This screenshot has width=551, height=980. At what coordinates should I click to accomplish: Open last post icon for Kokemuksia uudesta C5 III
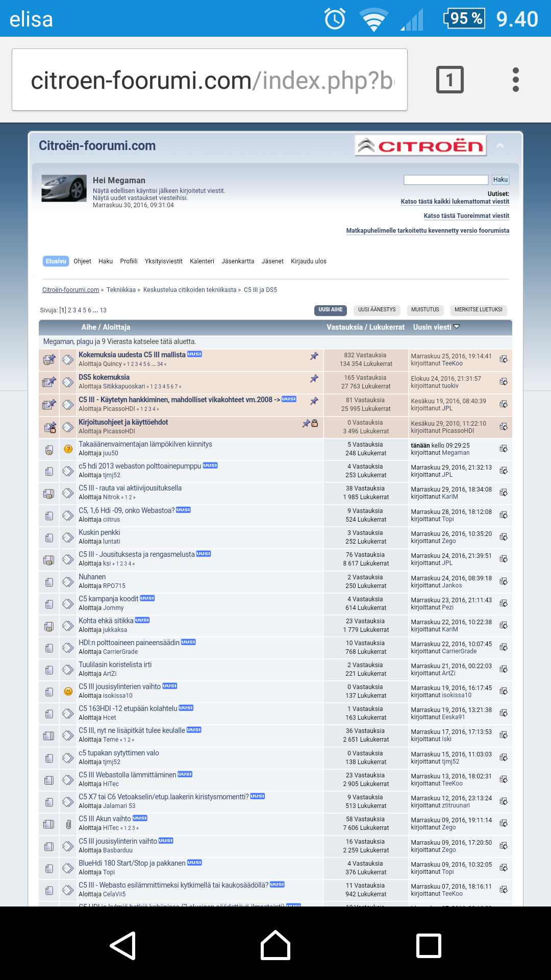pyautogui.click(x=504, y=359)
